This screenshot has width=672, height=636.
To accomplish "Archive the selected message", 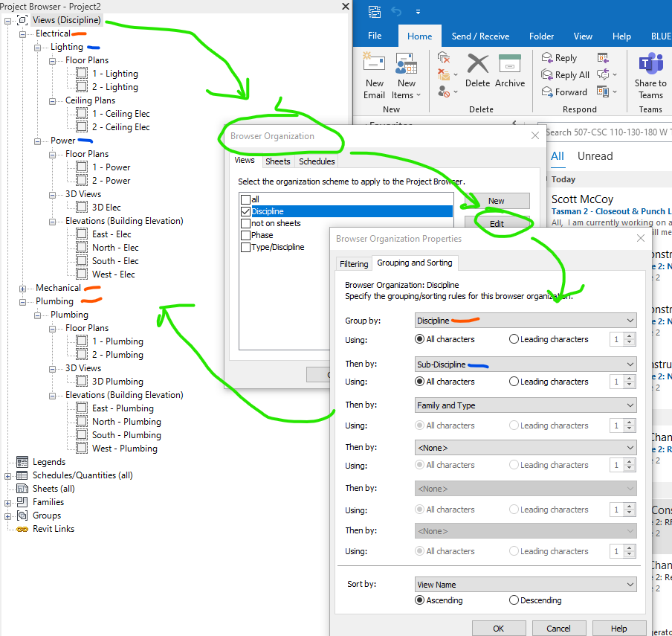I will 510,71.
